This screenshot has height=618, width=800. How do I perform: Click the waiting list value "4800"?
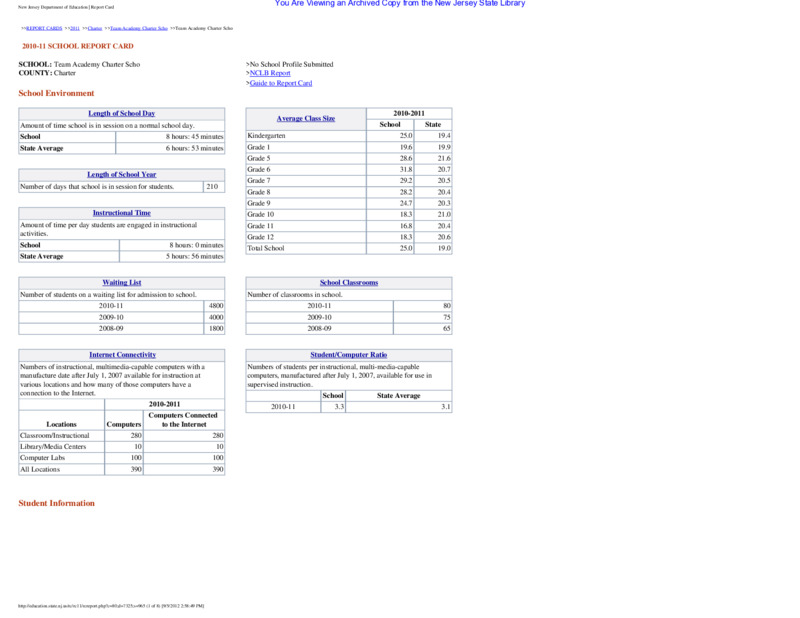(216, 306)
